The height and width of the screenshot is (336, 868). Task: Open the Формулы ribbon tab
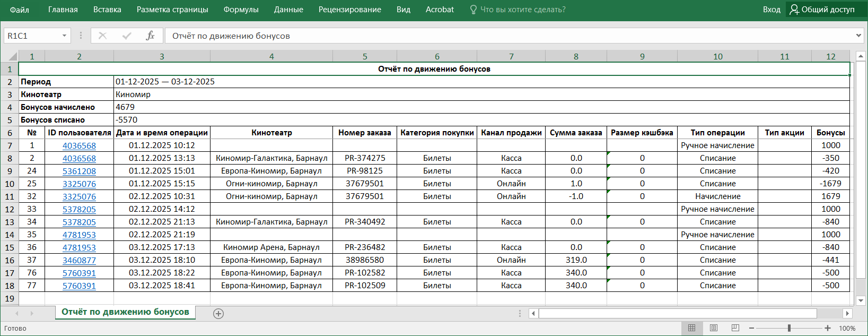tap(241, 10)
